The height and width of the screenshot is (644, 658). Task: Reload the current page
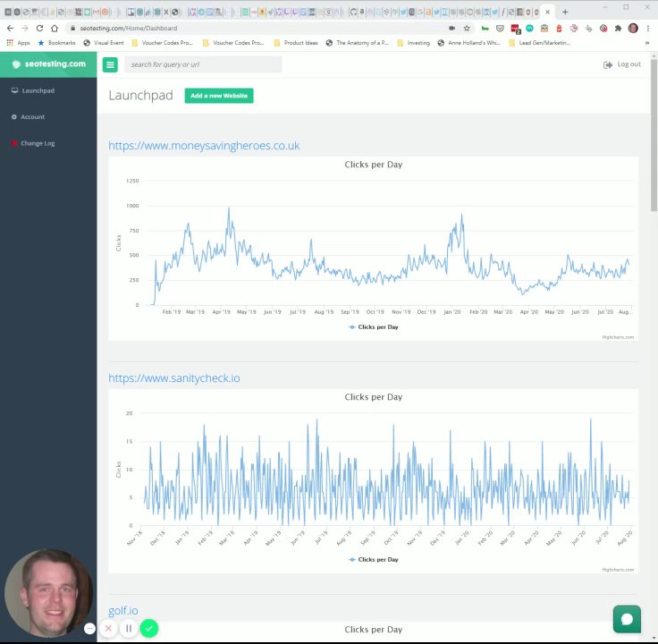pos(39,28)
